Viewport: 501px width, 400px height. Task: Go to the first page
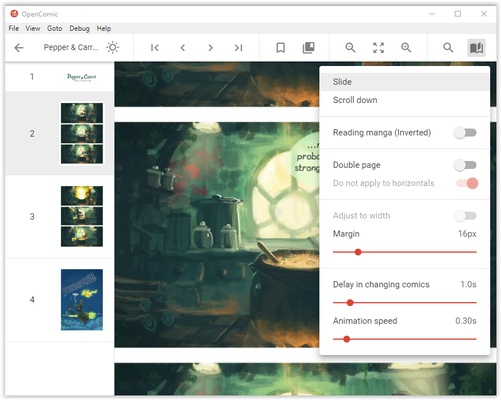click(154, 48)
